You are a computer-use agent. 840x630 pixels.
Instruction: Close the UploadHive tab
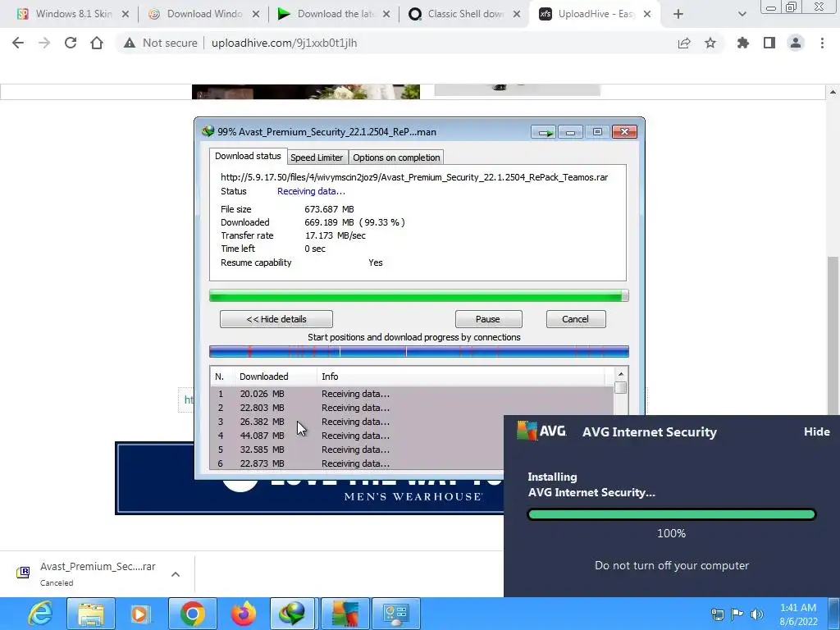point(647,14)
